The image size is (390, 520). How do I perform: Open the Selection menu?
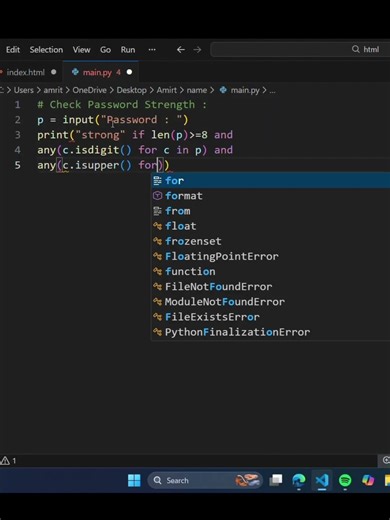[x=46, y=50]
